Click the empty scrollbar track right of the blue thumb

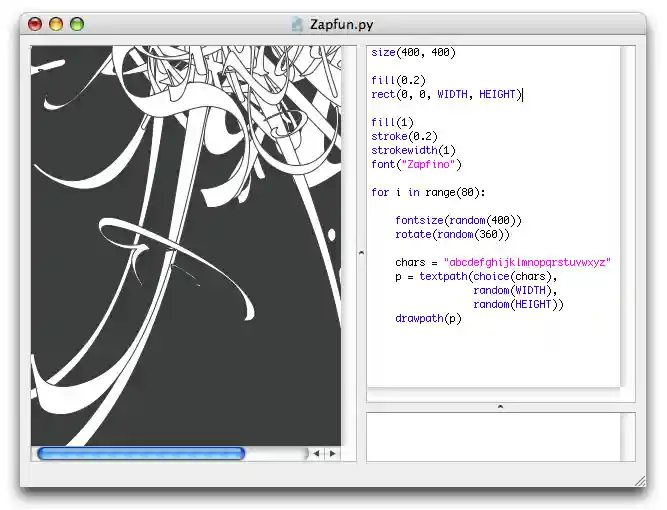275,454
